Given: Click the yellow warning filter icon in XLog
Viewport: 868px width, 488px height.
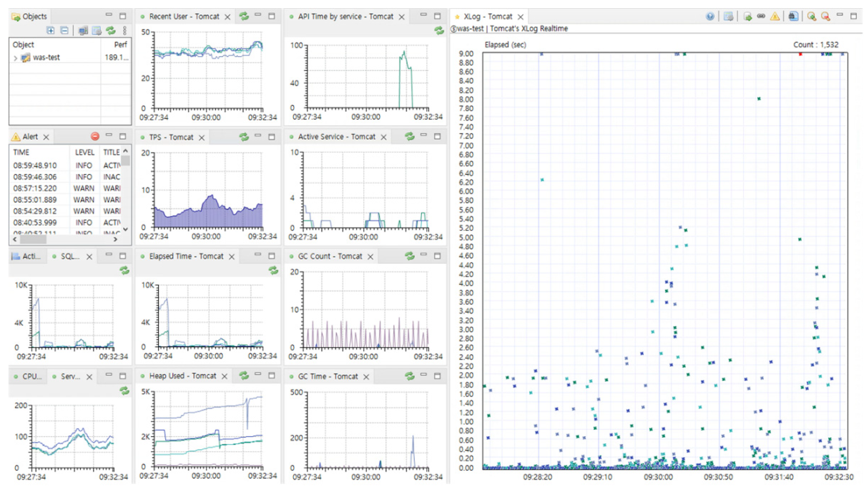Looking at the screenshot, I should 775,16.
